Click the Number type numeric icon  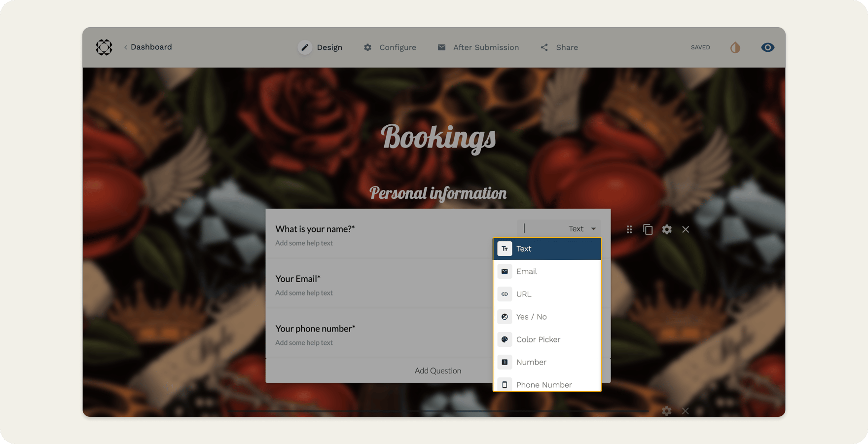click(x=505, y=362)
